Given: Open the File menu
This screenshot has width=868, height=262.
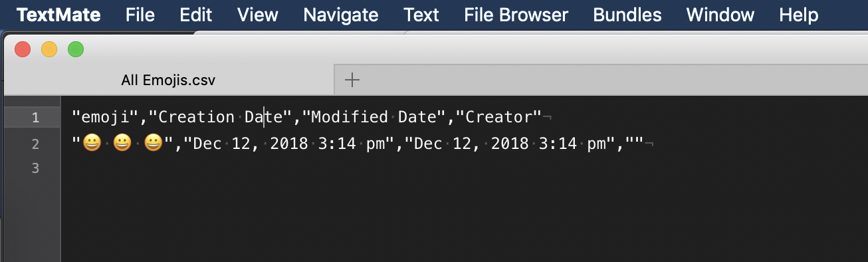Looking at the screenshot, I should click(x=140, y=15).
